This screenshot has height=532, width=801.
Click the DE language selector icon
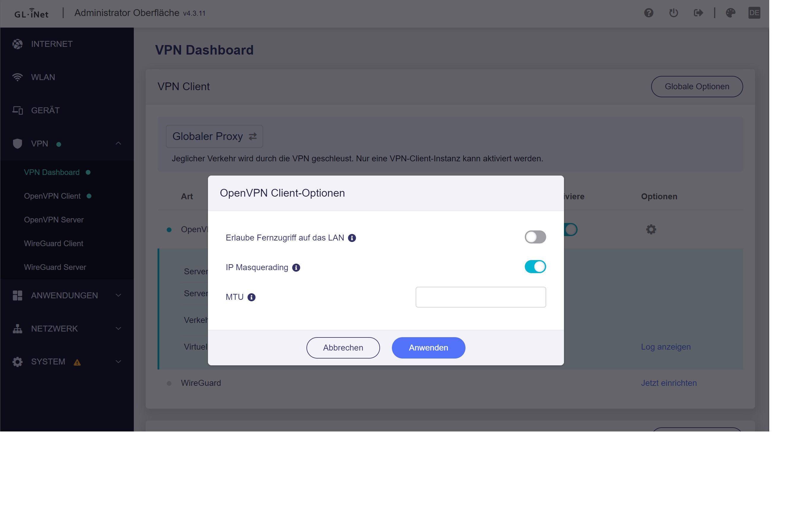tap(754, 13)
